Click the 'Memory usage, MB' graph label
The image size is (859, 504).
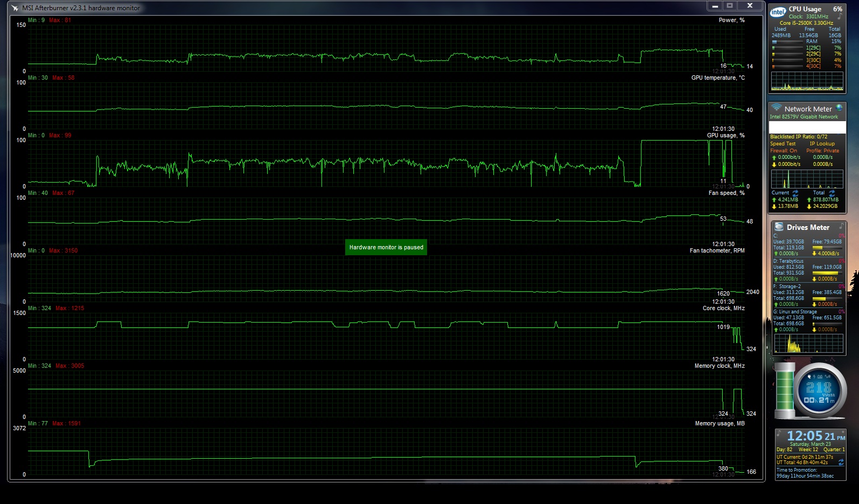(720, 423)
